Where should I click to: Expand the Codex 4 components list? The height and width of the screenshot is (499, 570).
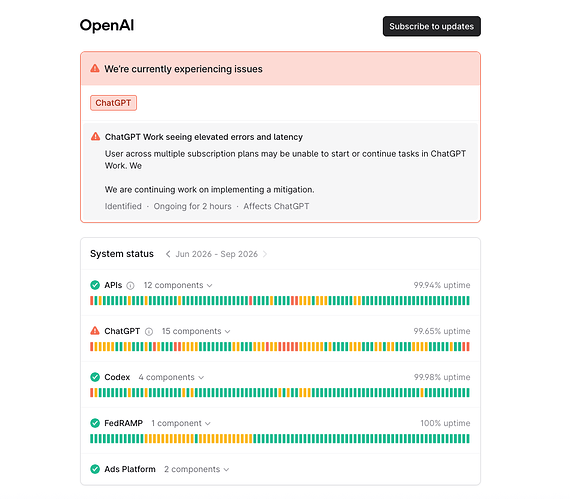[x=171, y=377]
